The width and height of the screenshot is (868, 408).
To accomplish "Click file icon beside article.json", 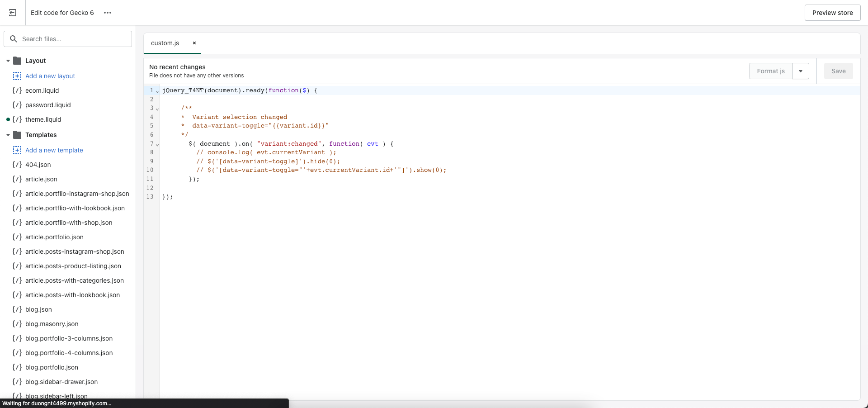I will [x=17, y=179].
